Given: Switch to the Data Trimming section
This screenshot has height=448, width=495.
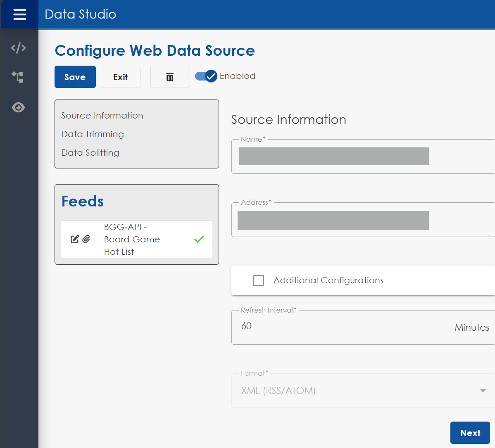Looking at the screenshot, I should pyautogui.click(x=92, y=134).
